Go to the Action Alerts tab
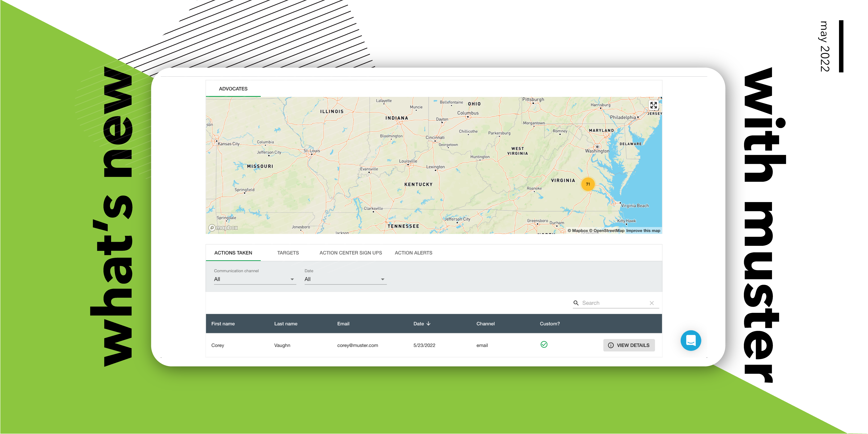The height and width of the screenshot is (434, 868). [x=414, y=253]
